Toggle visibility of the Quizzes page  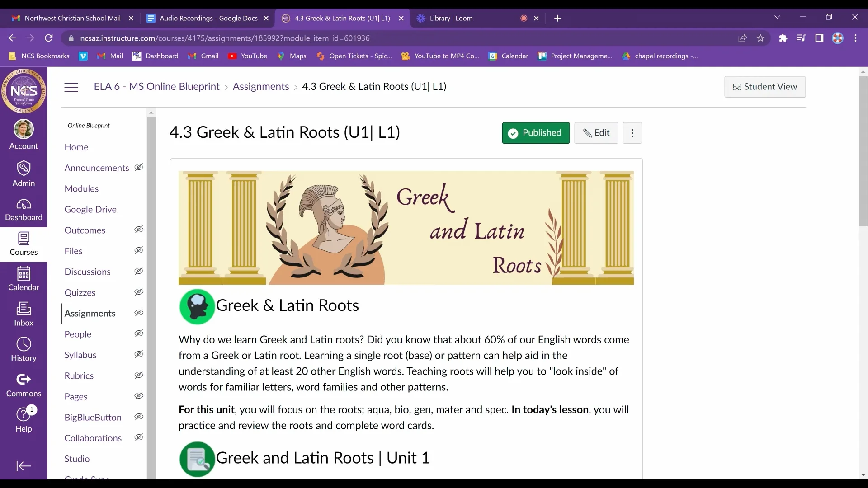(x=139, y=292)
